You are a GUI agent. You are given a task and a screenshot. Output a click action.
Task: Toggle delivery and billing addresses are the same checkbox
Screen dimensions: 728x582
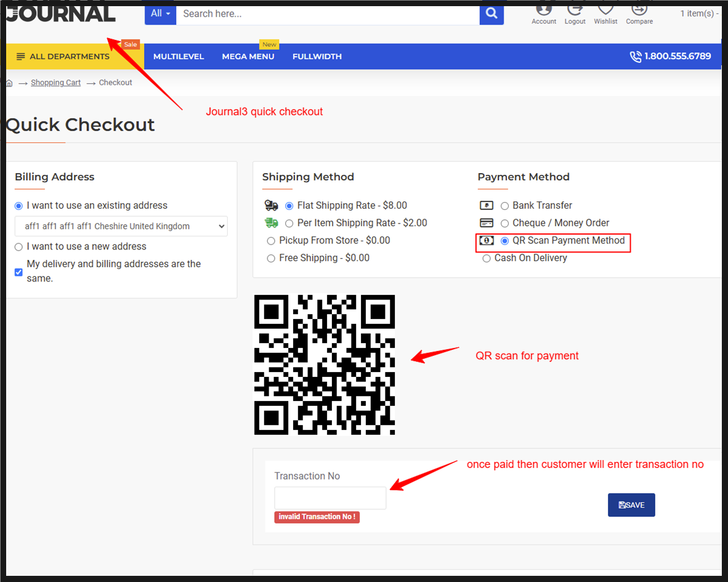[18, 272]
